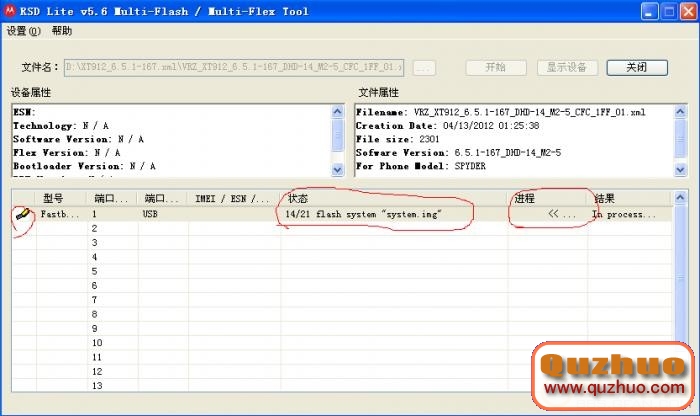Click the 关闭 button
This screenshot has width=700, height=416.
pos(637,67)
